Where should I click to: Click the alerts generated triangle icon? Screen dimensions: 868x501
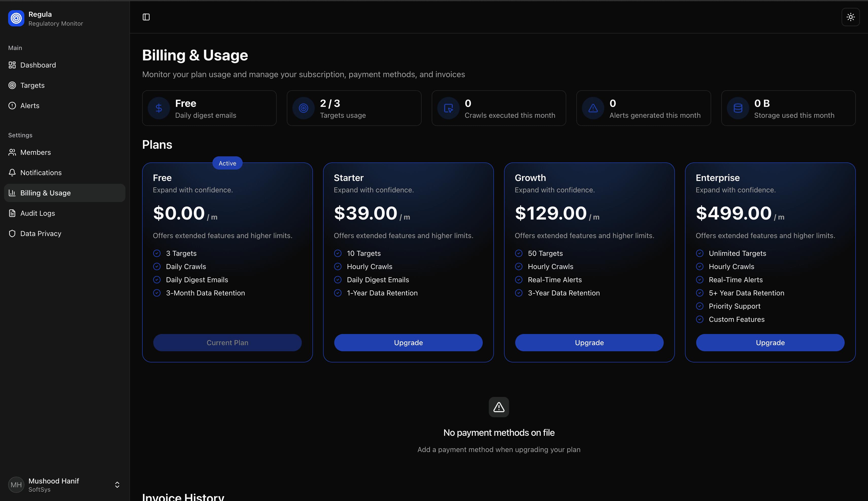(593, 108)
